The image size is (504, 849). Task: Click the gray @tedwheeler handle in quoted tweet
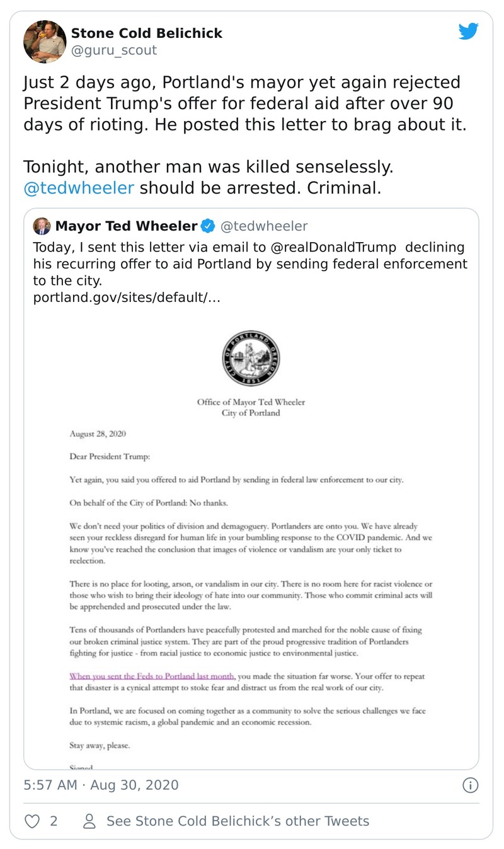pyautogui.click(x=263, y=226)
